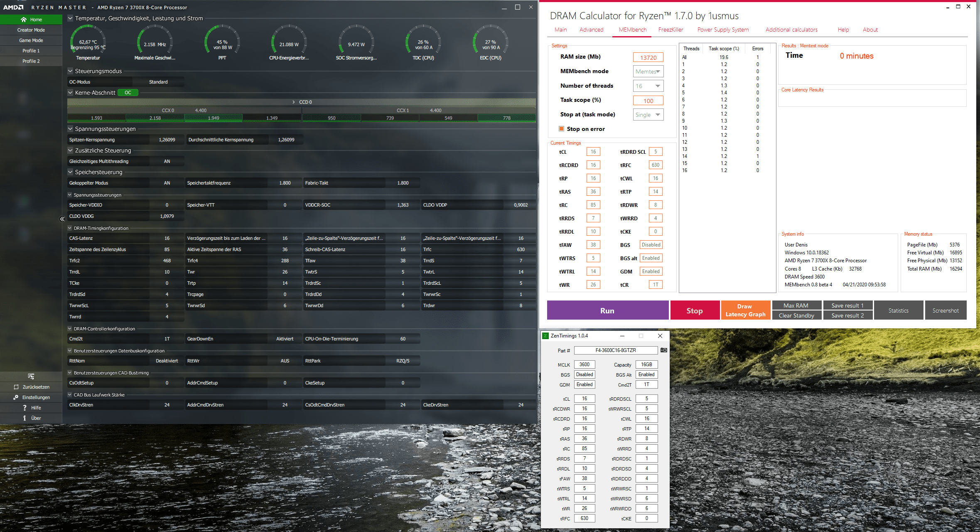
Task: Click the Max RAM button
Action: pos(796,305)
